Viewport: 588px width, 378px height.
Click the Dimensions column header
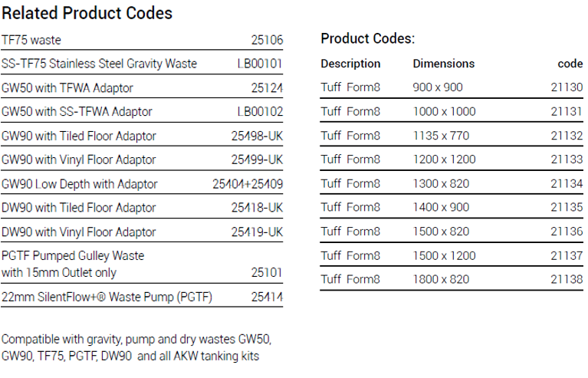[x=444, y=64]
